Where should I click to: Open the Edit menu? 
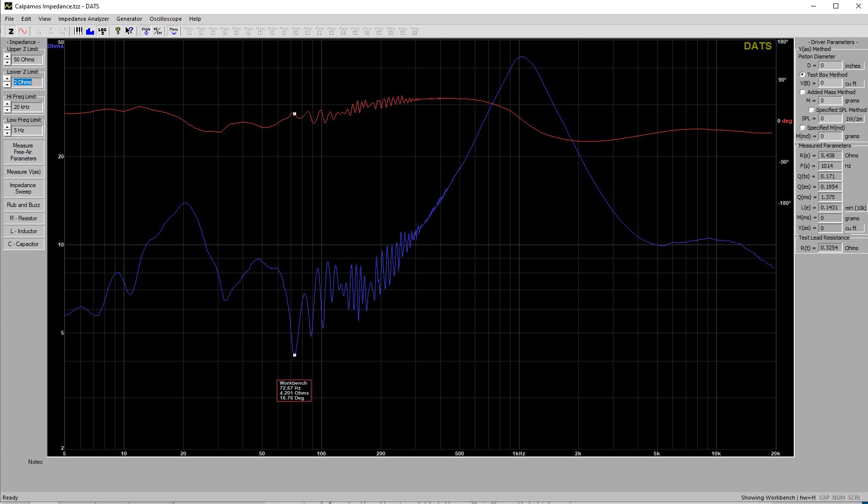[x=26, y=19]
